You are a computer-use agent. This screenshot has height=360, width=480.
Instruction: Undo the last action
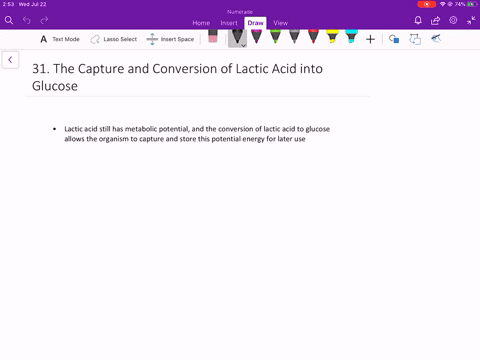coord(27,20)
